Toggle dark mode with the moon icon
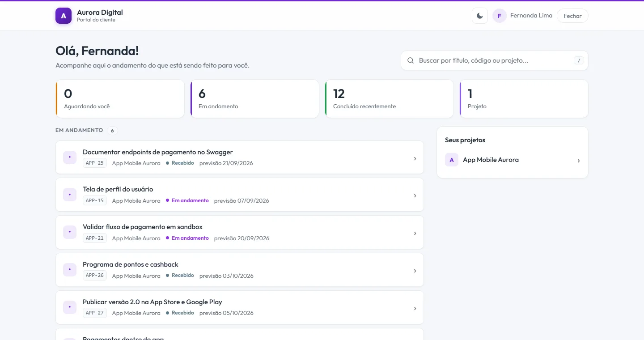 pyautogui.click(x=480, y=16)
